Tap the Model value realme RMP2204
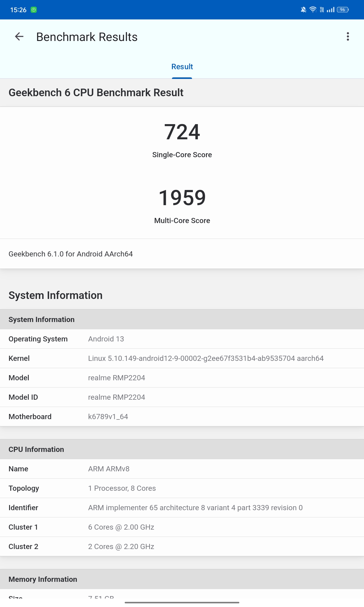This screenshot has height=607, width=364. click(117, 378)
